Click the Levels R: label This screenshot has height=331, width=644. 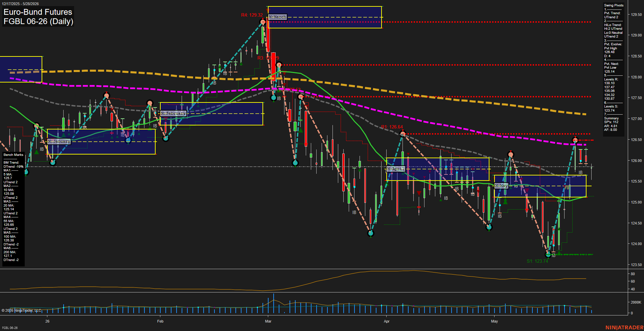click(611, 79)
